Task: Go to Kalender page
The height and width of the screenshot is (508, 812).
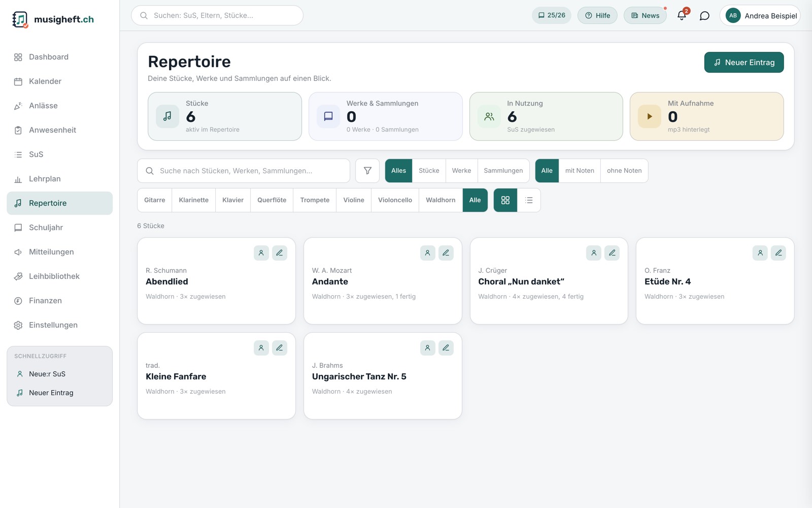Action: [59, 81]
